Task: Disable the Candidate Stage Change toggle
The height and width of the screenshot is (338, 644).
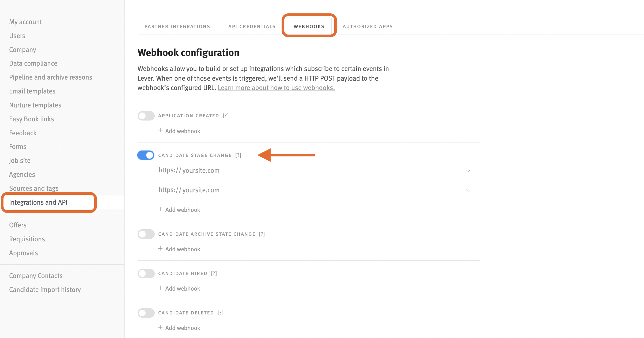Action: click(x=146, y=155)
